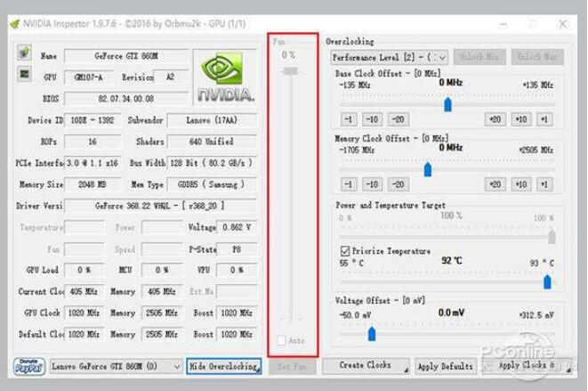Image resolution: width=588 pixels, height=391 pixels.
Task: Click +10 under Base Clock Offset
Action: (520, 119)
